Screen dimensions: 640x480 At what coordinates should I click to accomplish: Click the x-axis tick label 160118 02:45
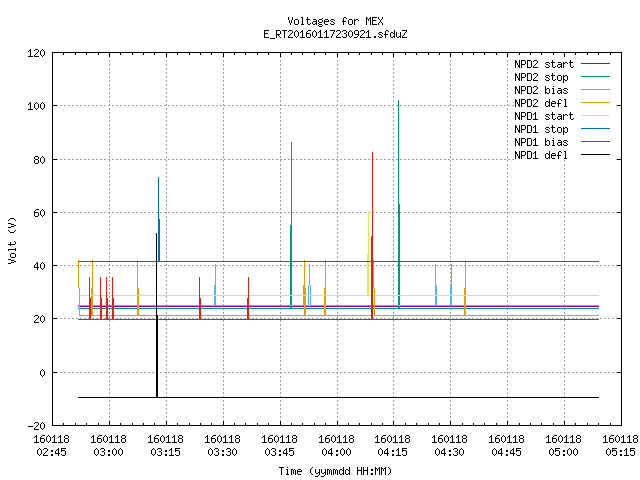click(51, 446)
